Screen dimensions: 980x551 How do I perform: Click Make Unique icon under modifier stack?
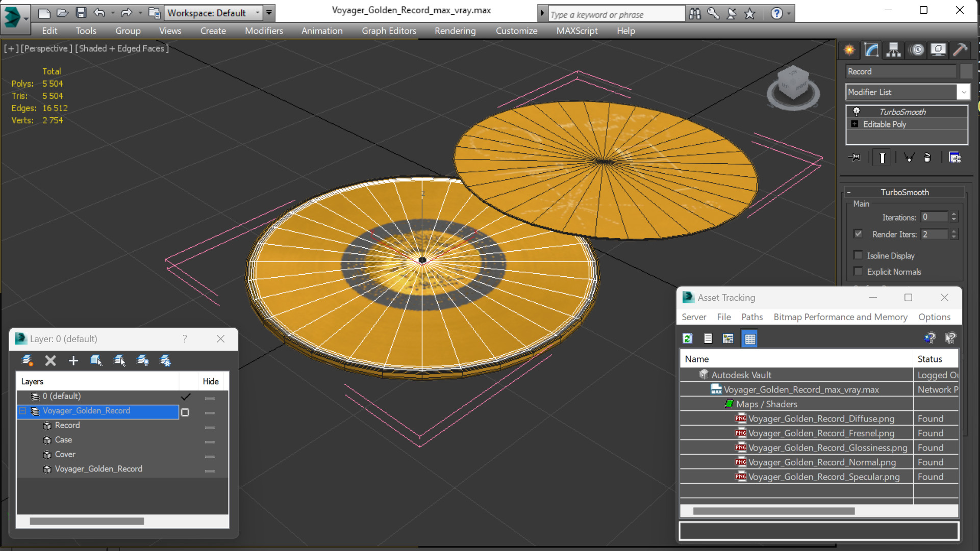point(909,158)
